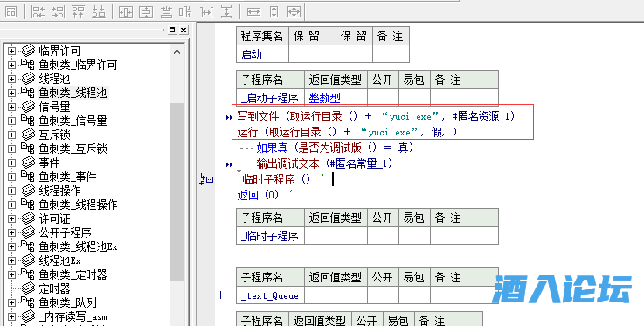Select the align right edges tool
This screenshot has width=644, height=326.
[x=59, y=11]
